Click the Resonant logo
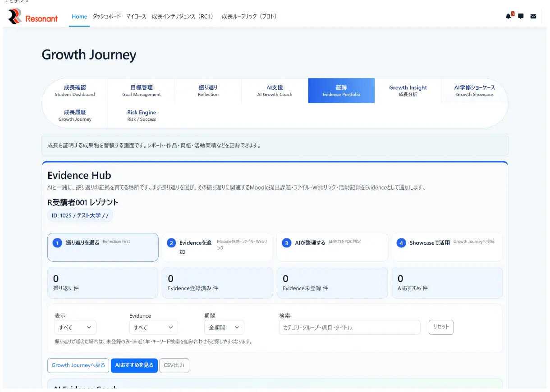Screen dimensions: 550x392 point(33,17)
